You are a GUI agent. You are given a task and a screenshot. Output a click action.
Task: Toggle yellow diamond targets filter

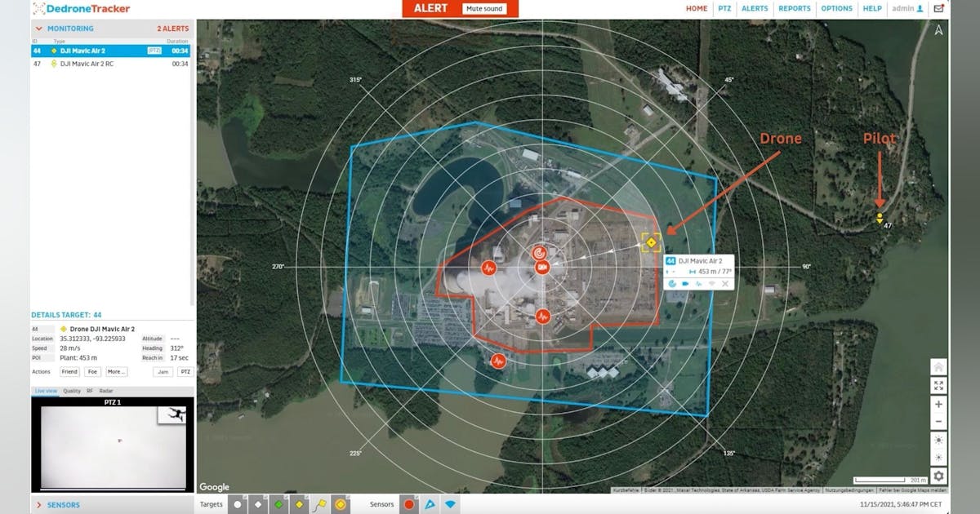coord(299,504)
